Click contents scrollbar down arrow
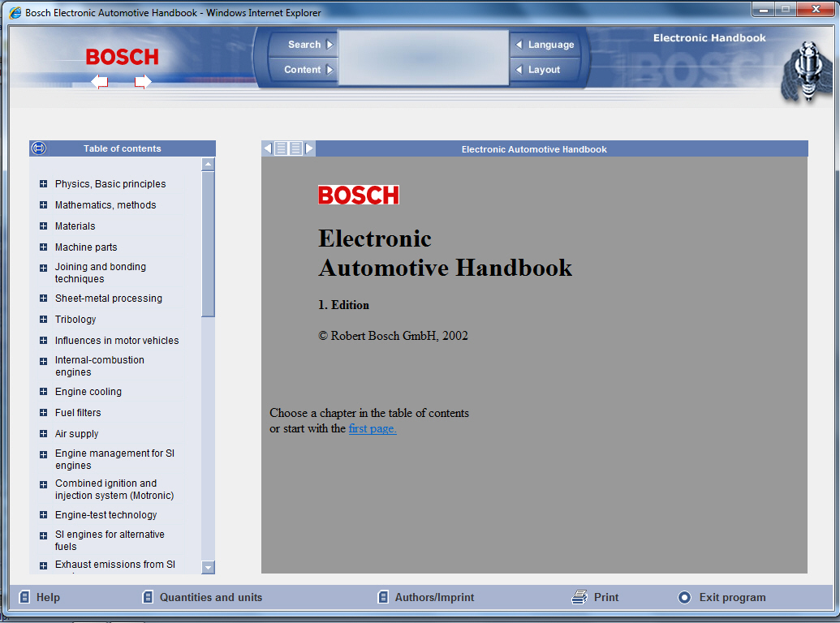Viewport: 840px width, 623px height. 209,567
